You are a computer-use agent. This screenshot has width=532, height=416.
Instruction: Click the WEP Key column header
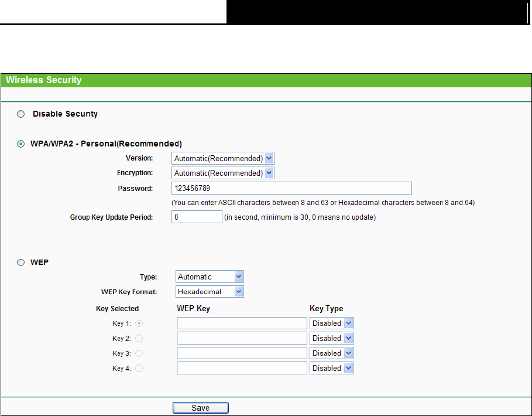click(x=193, y=308)
